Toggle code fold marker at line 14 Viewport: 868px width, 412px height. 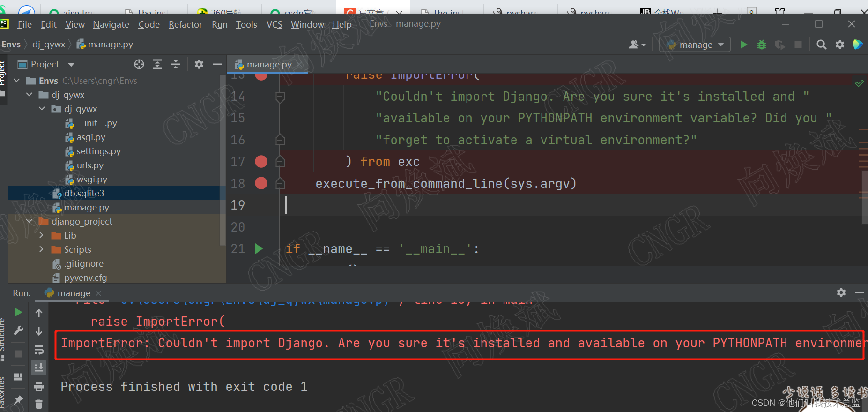click(280, 97)
